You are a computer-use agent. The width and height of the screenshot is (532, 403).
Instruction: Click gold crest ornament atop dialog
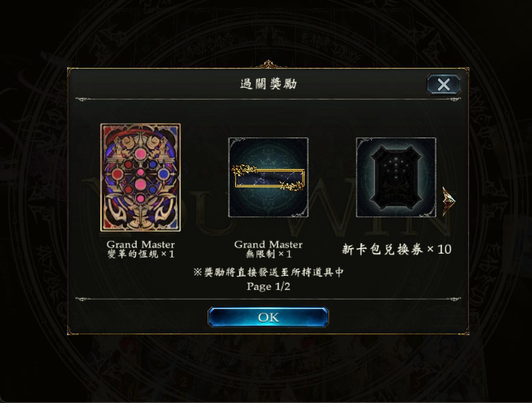coord(268,64)
